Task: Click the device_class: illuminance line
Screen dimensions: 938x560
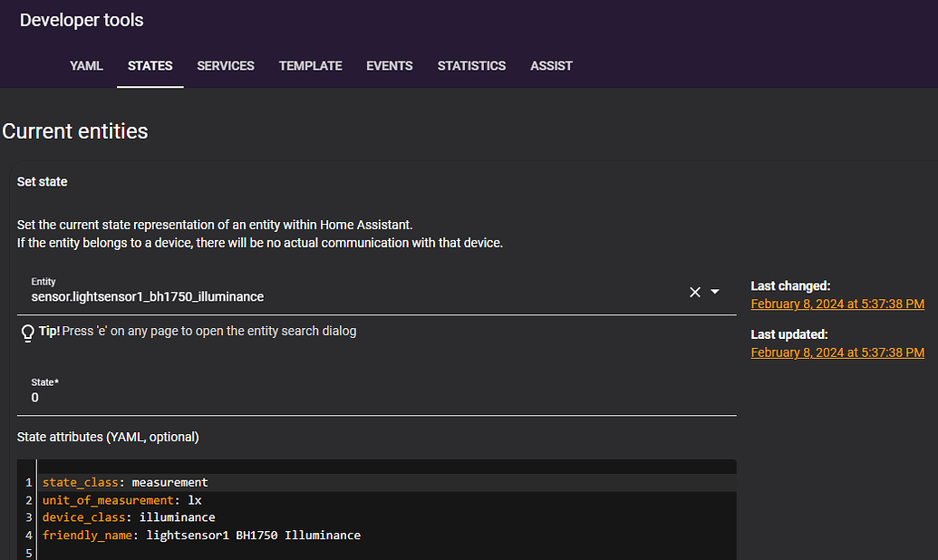Action: click(129, 517)
